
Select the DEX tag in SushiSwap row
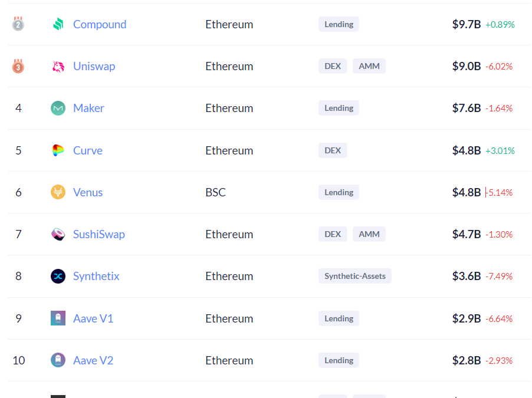(333, 234)
